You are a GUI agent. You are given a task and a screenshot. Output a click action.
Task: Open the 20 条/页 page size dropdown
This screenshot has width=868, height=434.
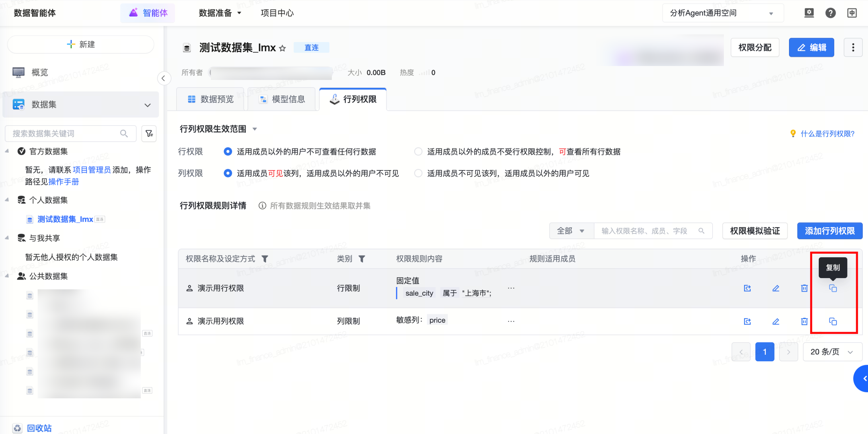click(832, 351)
